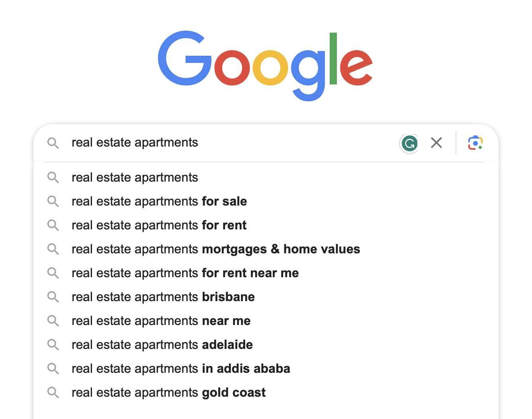532x419 pixels.
Task: Select the 'real estate apartments for rent' suggestion
Action: click(x=159, y=225)
